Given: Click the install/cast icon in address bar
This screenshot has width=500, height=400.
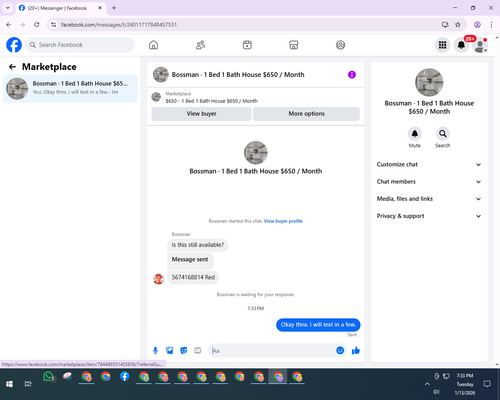Looking at the screenshot, I should (445, 25).
